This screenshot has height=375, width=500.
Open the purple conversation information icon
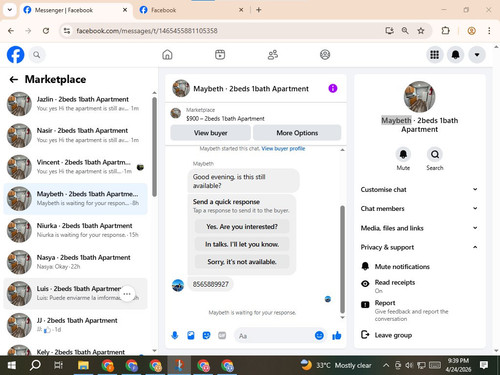coord(333,88)
